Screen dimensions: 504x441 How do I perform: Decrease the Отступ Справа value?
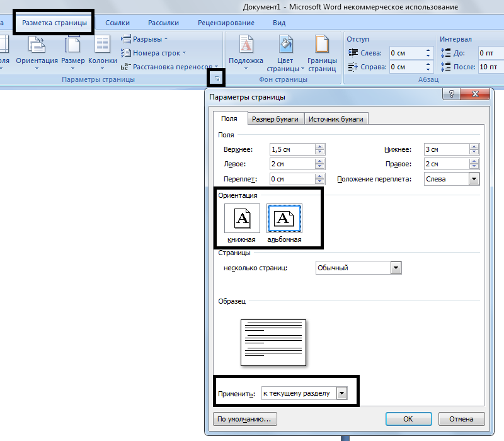pos(428,69)
